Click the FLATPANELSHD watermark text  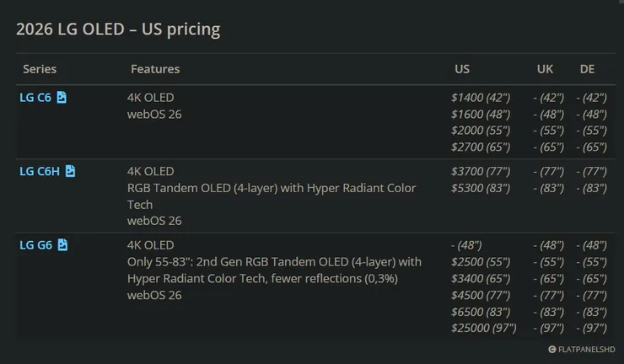point(587,350)
